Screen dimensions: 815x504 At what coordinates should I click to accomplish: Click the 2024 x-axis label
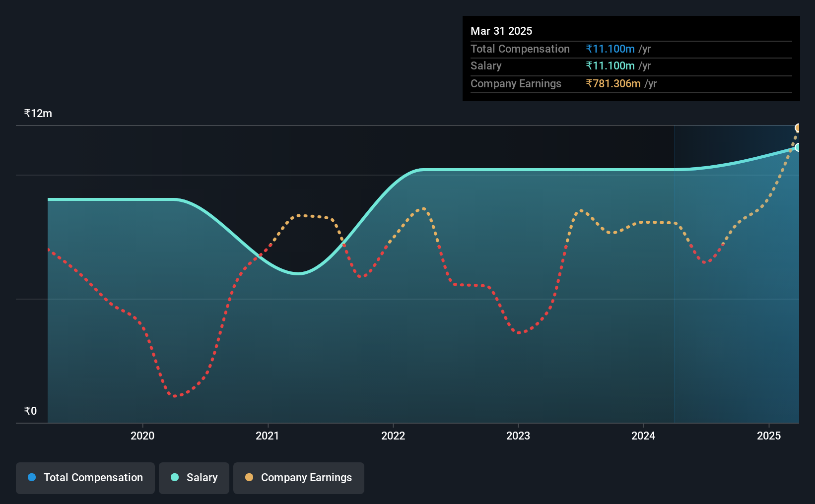point(643,436)
